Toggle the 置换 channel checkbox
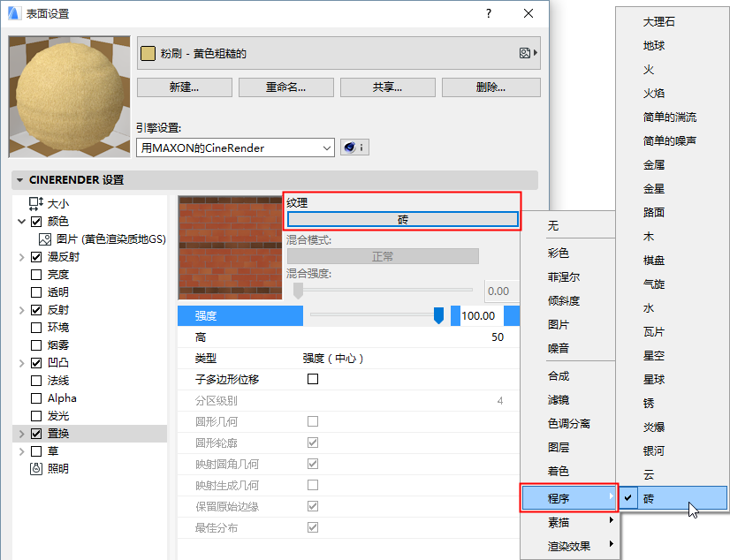Screen dimensions: 730x560 tap(36, 434)
